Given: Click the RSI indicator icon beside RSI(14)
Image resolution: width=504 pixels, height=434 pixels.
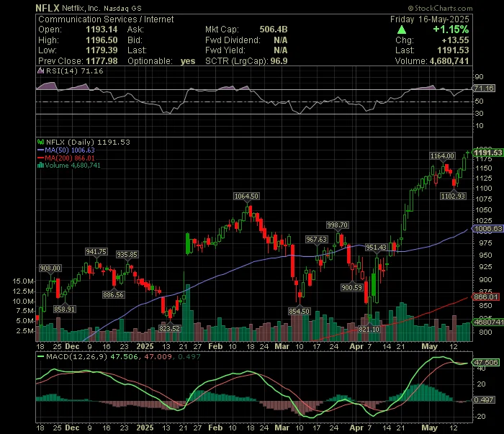Looking at the screenshot, I should (40, 71).
